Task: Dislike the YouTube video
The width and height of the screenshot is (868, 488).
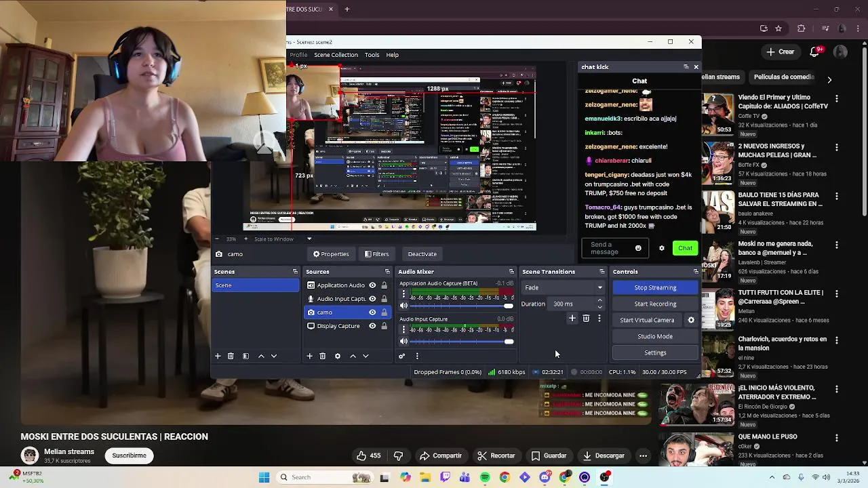Action: (x=398, y=455)
